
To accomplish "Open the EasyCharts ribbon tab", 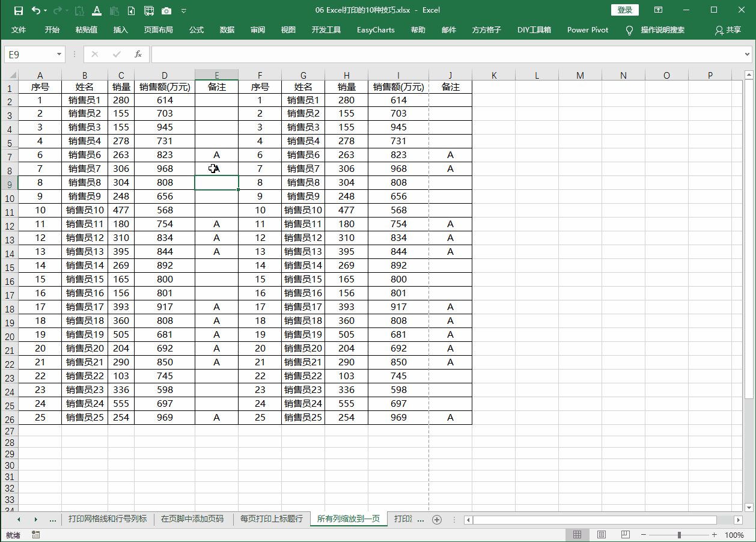I will (x=376, y=30).
